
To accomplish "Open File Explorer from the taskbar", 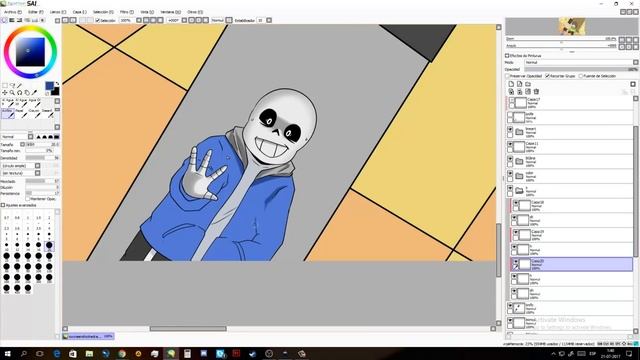I will click(89, 354).
